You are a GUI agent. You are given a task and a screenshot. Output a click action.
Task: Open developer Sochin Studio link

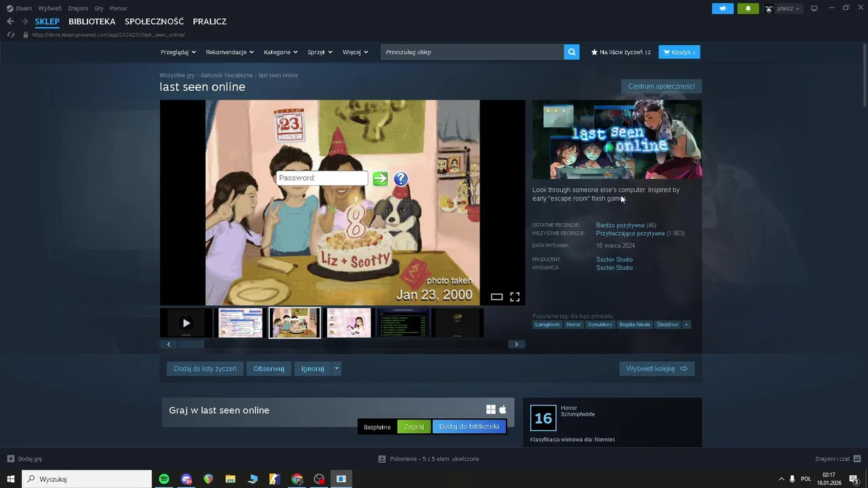[x=614, y=260]
